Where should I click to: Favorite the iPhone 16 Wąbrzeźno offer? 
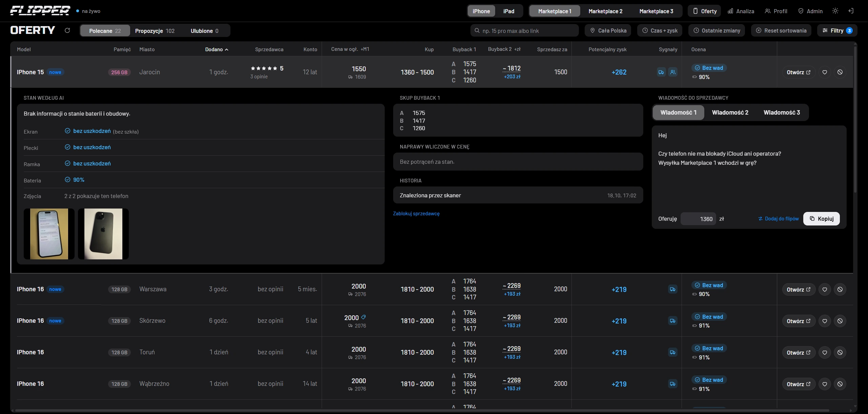[x=825, y=384]
